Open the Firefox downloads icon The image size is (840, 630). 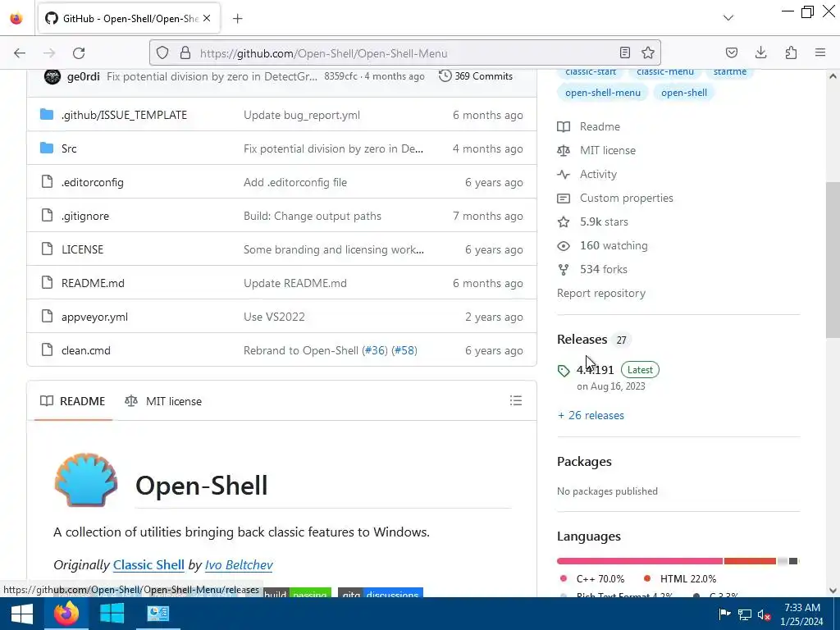(x=760, y=52)
